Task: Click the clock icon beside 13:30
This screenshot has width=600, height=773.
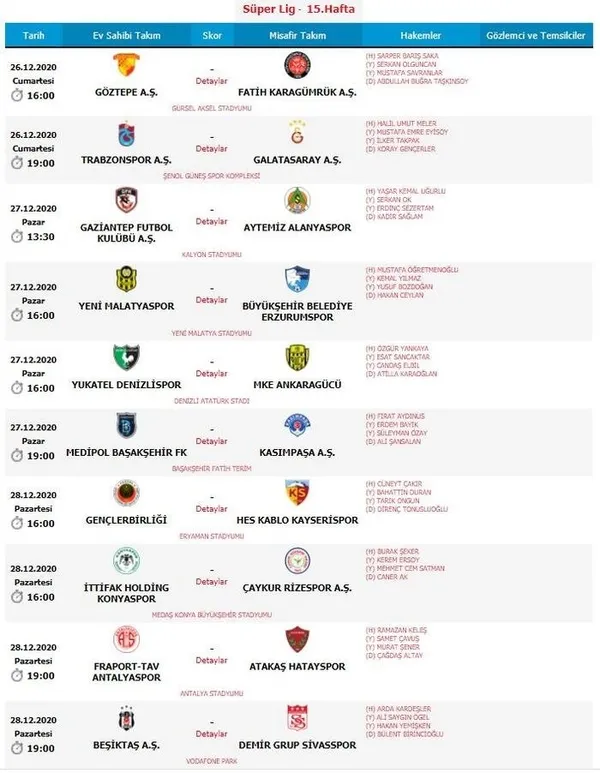Action: 17,237
